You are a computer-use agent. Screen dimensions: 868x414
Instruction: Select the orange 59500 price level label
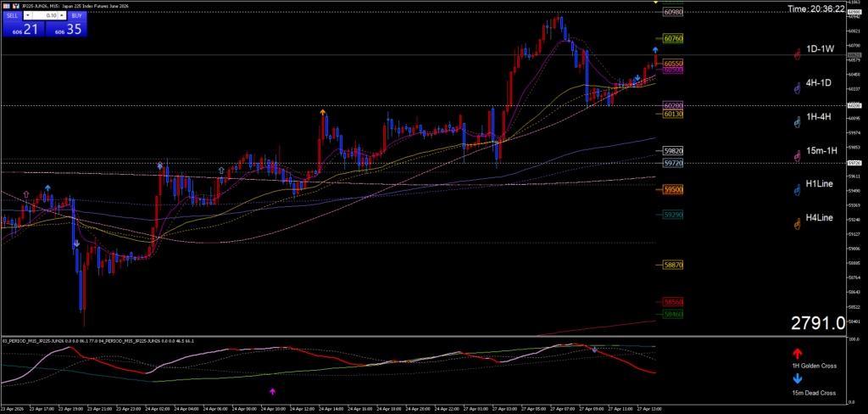[x=674, y=190]
